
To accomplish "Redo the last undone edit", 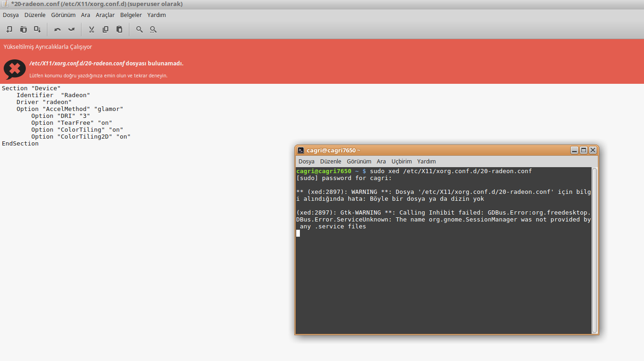I will pos(71,29).
